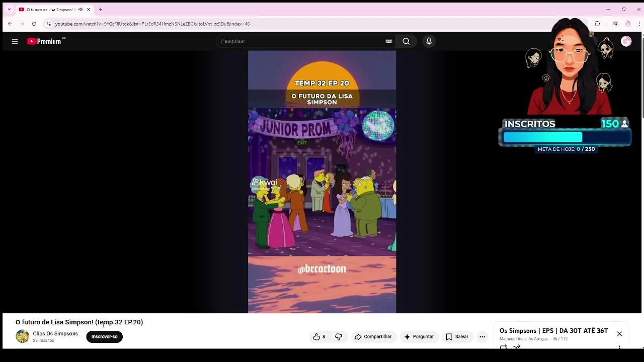Click the Inscrever-se subscribe button

click(104, 337)
